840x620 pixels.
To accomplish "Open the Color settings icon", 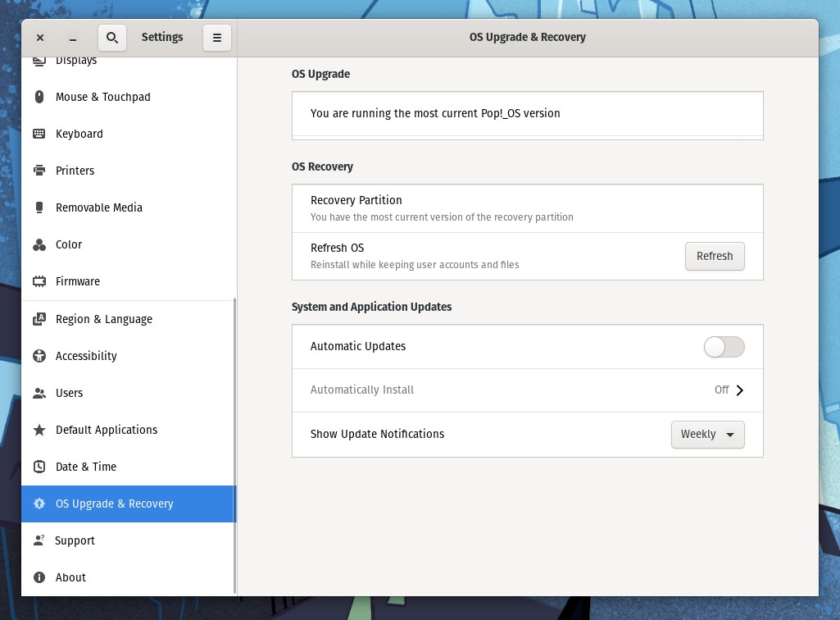I will pyautogui.click(x=39, y=244).
